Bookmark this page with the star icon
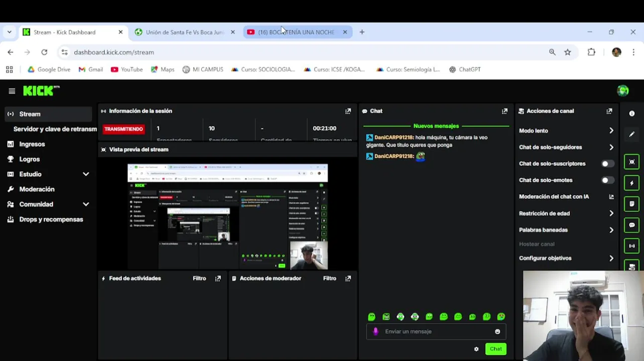The width and height of the screenshot is (644, 361). (568, 52)
